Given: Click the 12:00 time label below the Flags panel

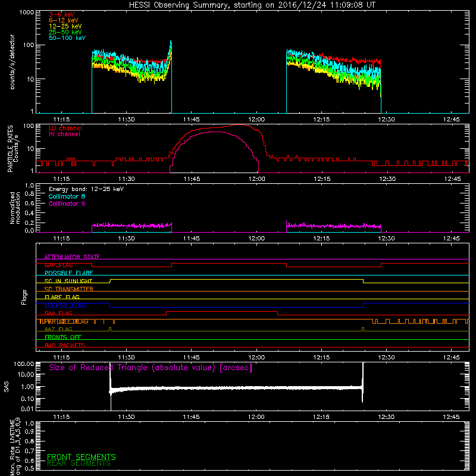Looking at the screenshot, I should [256, 358].
